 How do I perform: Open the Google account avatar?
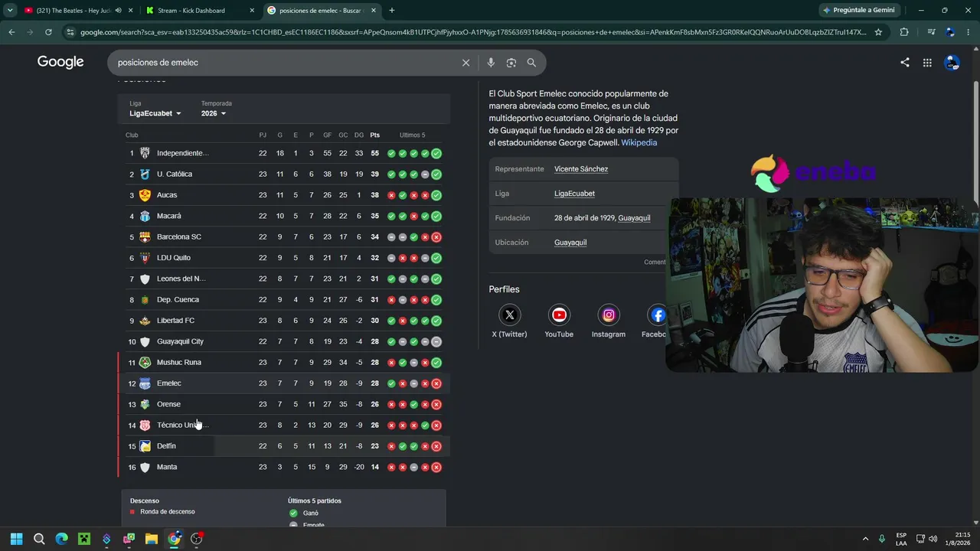coord(952,63)
